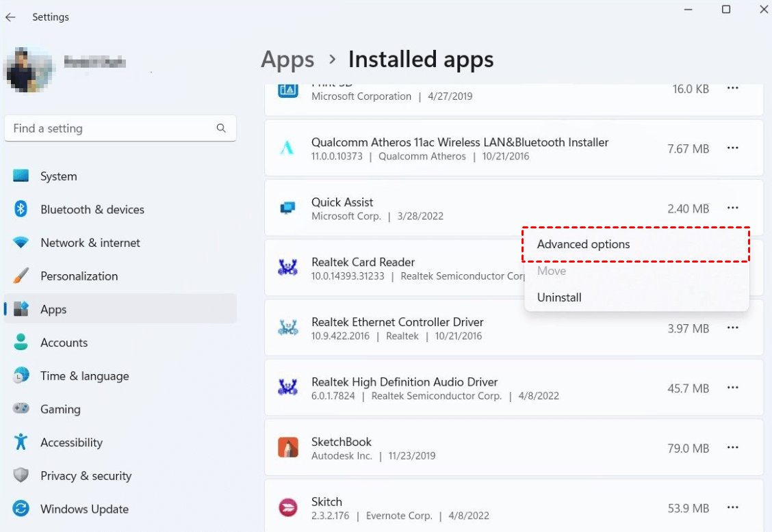Click the SketchBook app icon
This screenshot has height=532, width=772.
point(287,448)
